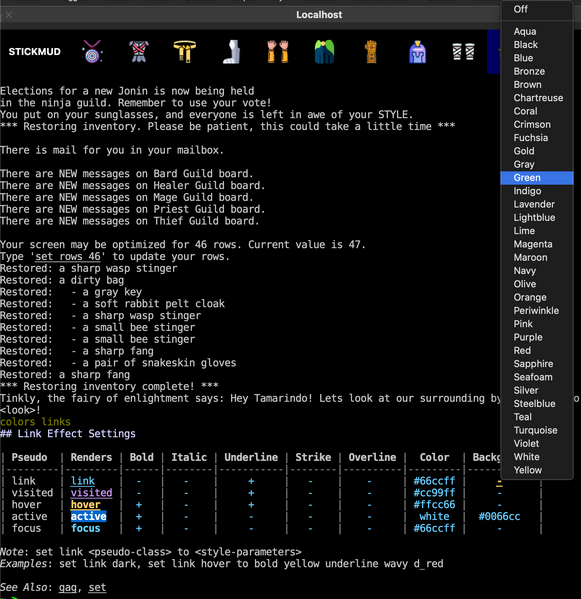Choose Sapphire color option
This screenshot has height=599, width=581.
pyautogui.click(x=537, y=364)
